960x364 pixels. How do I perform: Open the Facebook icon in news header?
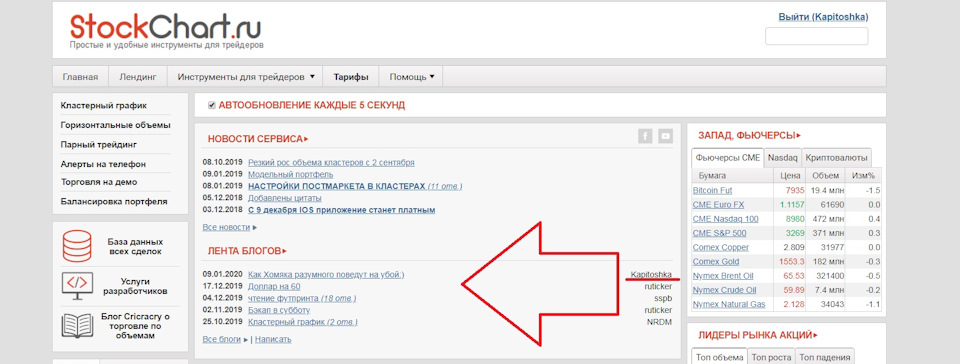(645, 136)
